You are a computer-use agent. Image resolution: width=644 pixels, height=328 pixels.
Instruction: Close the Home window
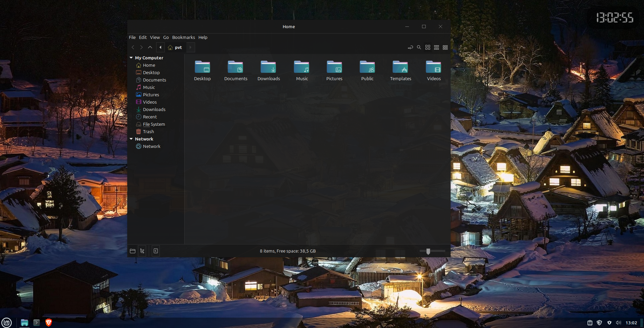tap(441, 26)
